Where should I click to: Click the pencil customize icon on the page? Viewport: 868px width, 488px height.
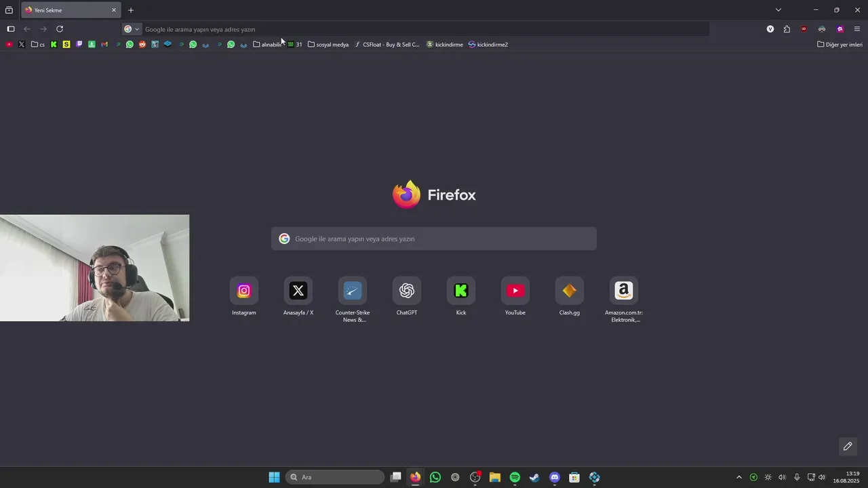coord(848,446)
